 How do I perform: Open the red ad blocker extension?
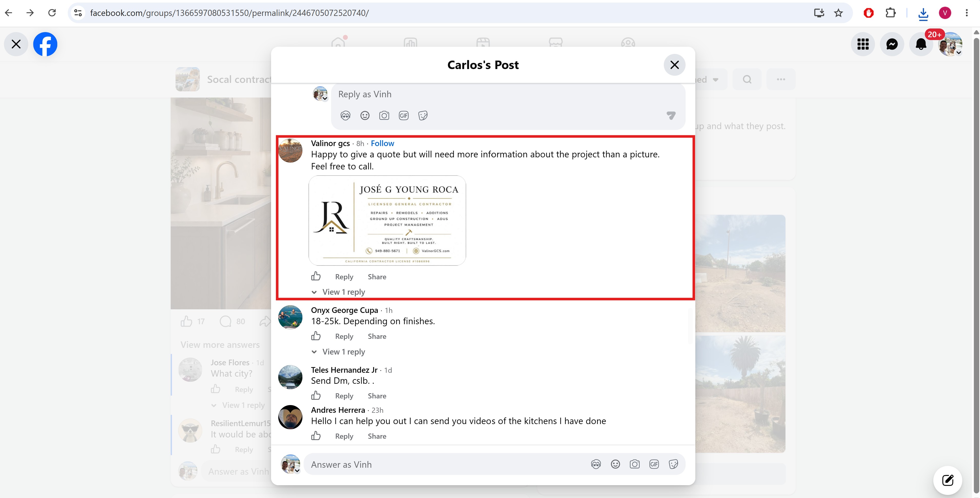click(x=869, y=13)
